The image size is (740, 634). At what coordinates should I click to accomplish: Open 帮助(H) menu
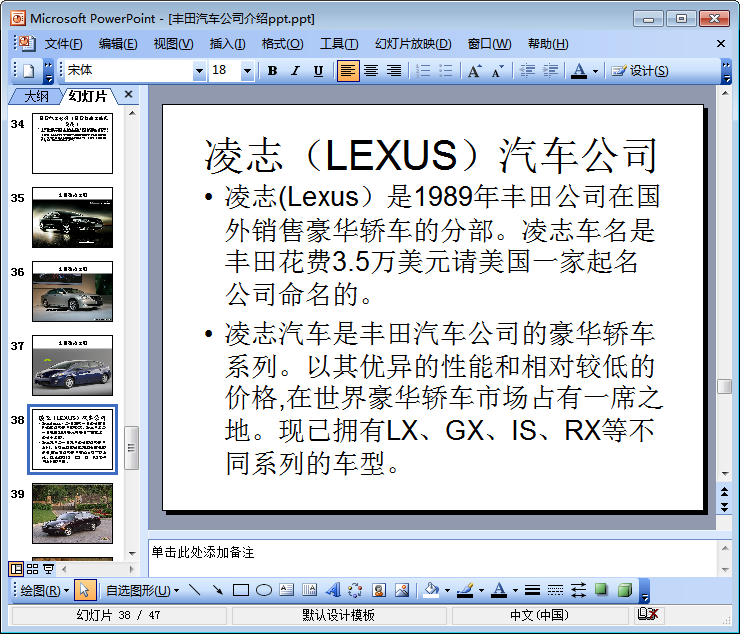[548, 44]
